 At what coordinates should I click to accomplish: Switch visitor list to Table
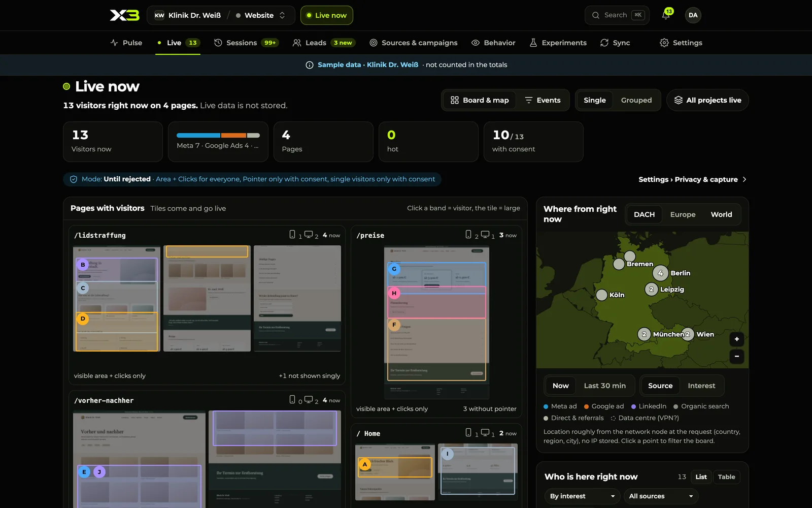(726, 477)
